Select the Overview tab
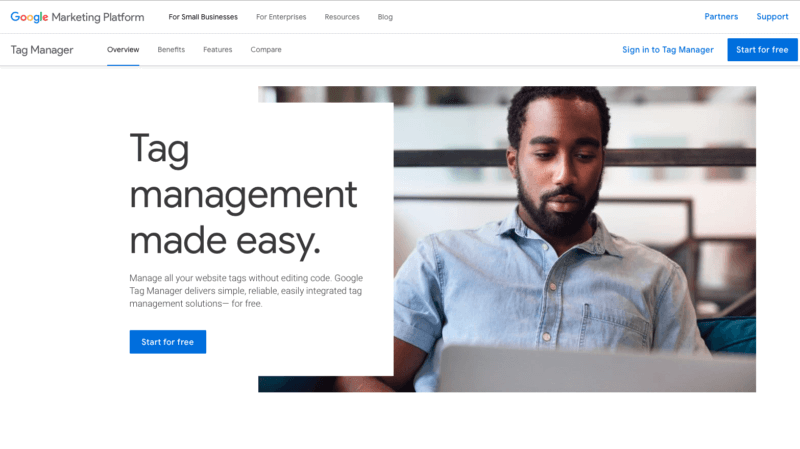 tap(123, 49)
